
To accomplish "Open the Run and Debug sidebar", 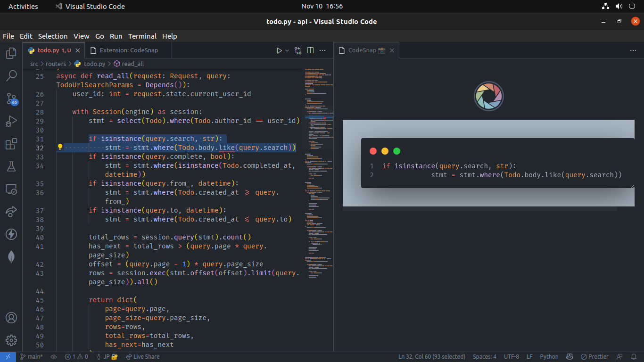I will pyautogui.click(x=10, y=121).
